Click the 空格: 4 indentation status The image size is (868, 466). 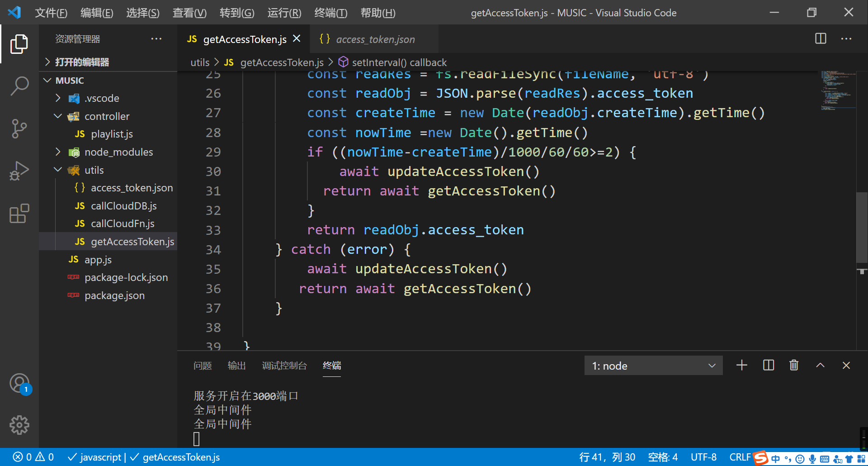pyautogui.click(x=663, y=457)
